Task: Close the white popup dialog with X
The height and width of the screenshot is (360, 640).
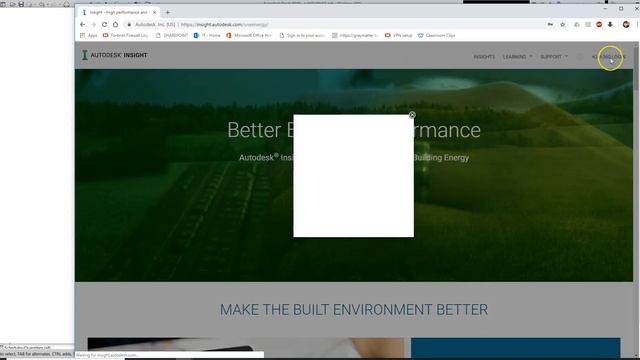Action: pyautogui.click(x=412, y=115)
